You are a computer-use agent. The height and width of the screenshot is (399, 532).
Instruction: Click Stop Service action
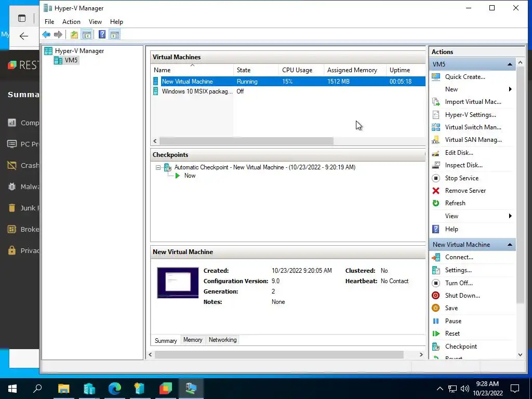click(462, 178)
